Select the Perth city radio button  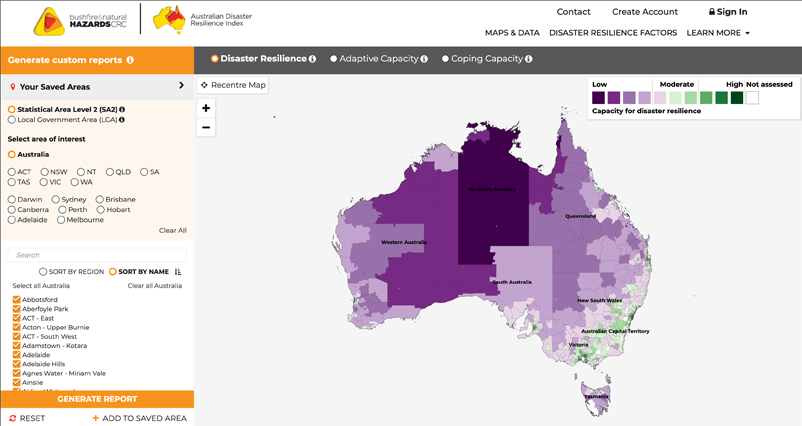pyautogui.click(x=62, y=210)
